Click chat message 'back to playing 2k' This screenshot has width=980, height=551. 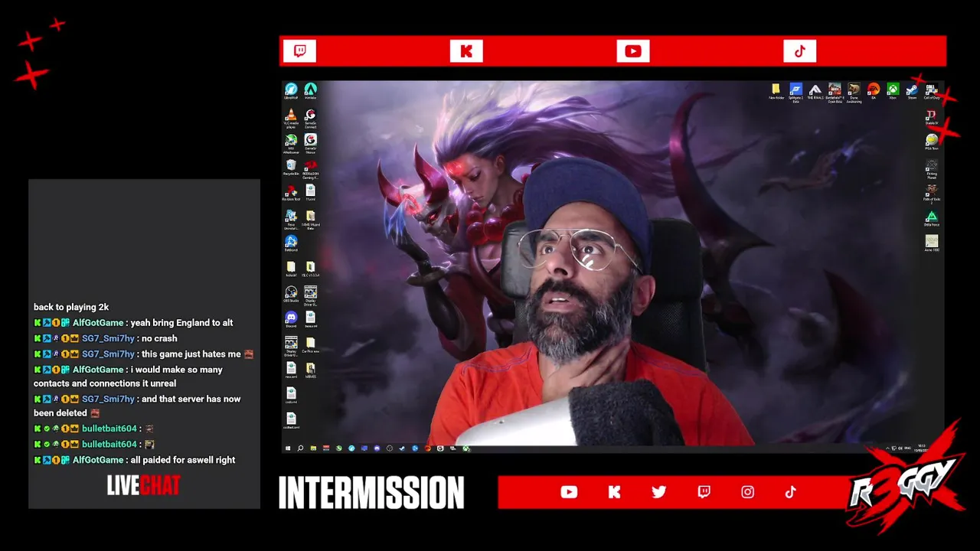pos(71,307)
